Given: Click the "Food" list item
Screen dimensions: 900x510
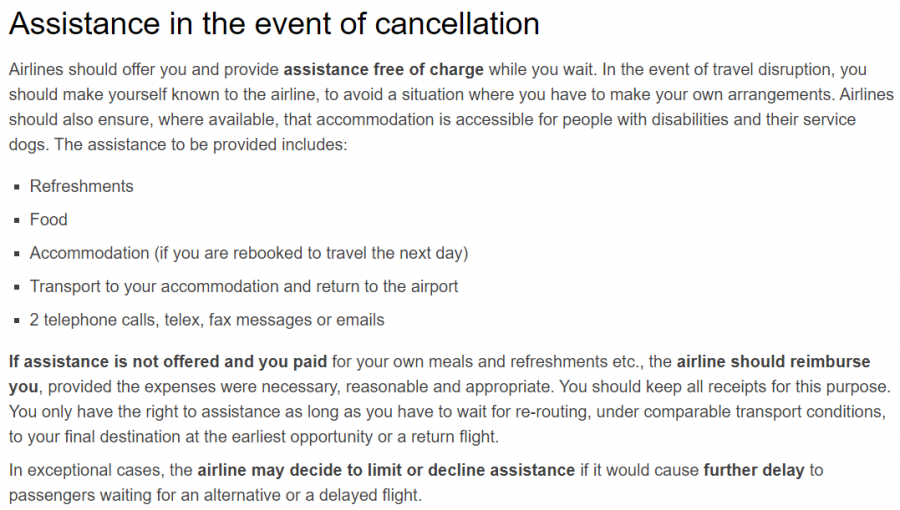Looking at the screenshot, I should (49, 220).
